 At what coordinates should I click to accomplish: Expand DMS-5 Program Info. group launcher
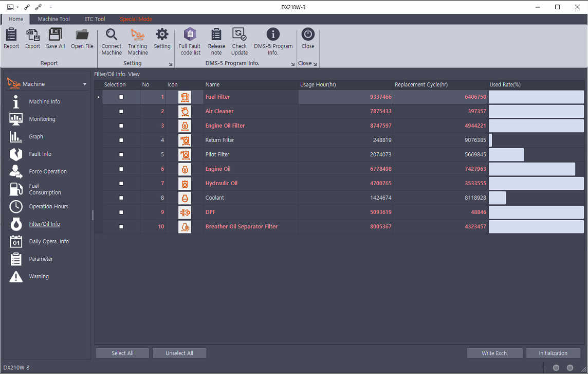pos(293,64)
